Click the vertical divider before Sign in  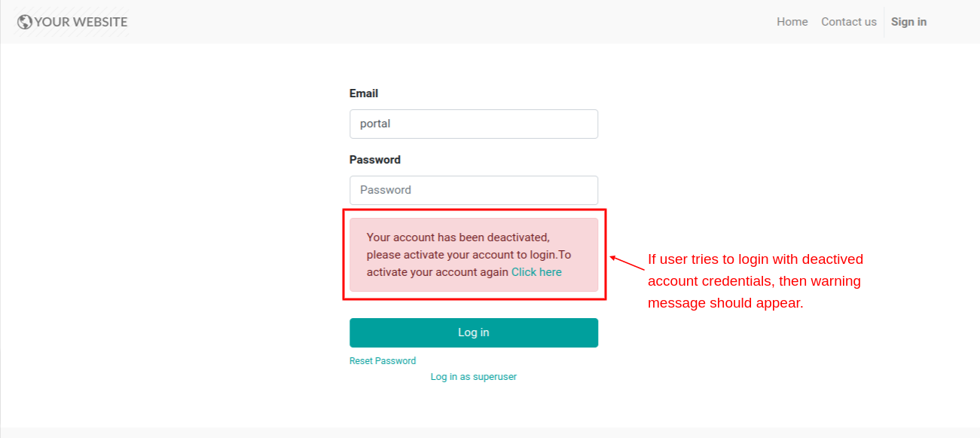884,22
